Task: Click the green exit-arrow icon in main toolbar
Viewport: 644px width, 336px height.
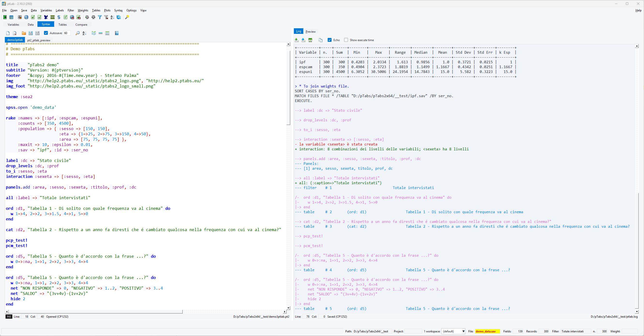Action: pyautogui.click(x=5, y=17)
